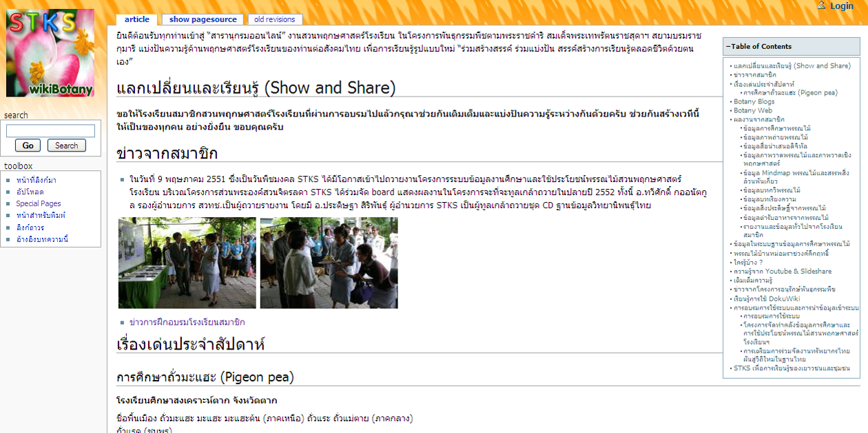Open the right event photo thumbnail
The width and height of the screenshot is (868, 433).
[x=329, y=263]
